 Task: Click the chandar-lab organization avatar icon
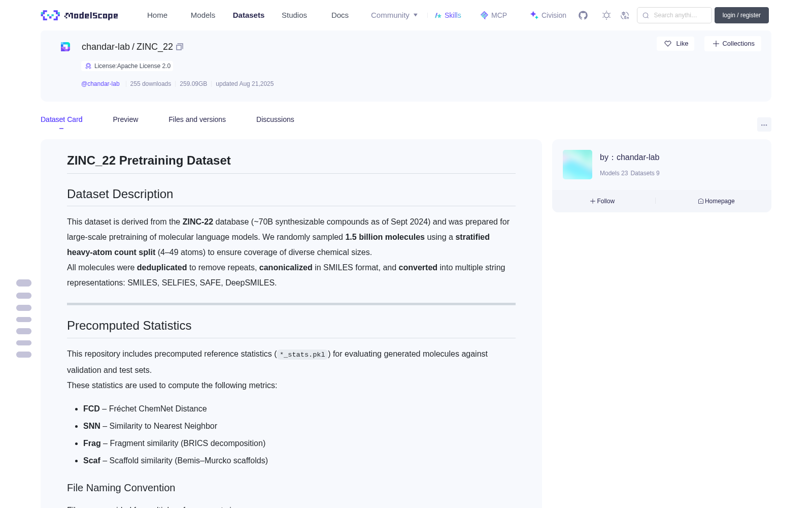(65, 47)
